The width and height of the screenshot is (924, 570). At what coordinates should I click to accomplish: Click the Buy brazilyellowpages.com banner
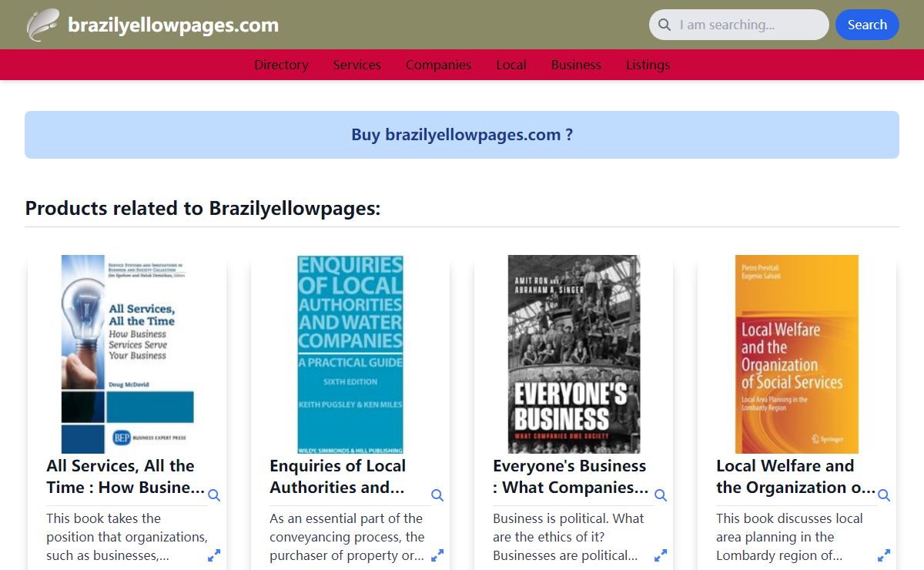[462, 135]
